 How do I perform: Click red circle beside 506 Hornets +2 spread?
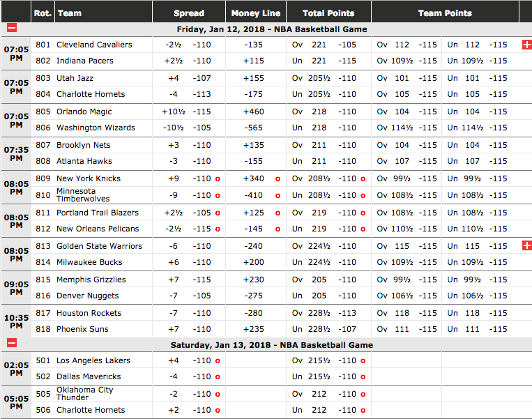point(218,411)
